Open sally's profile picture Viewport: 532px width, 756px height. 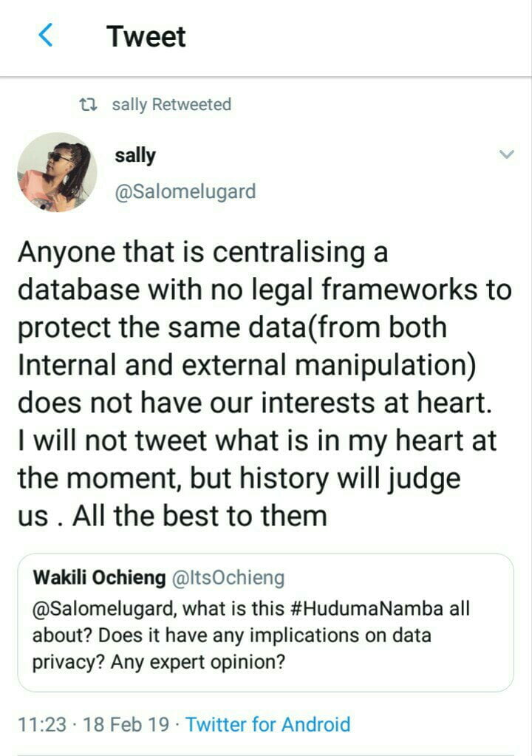click(58, 172)
